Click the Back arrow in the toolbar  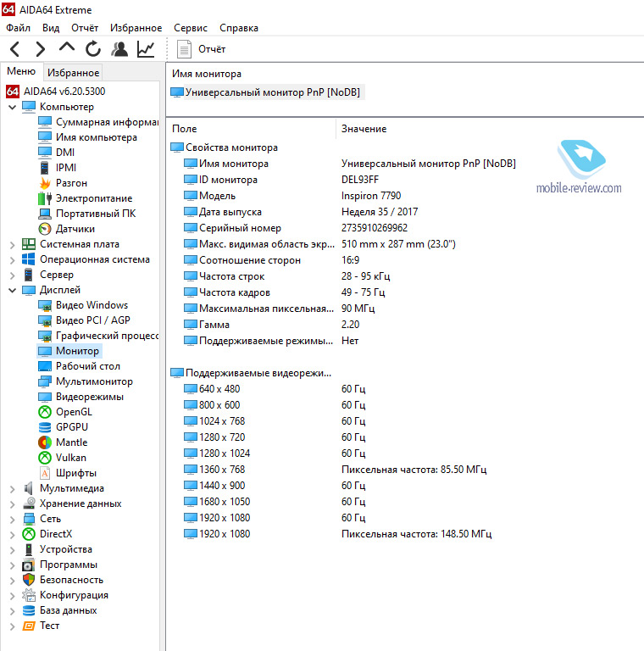tap(15, 49)
